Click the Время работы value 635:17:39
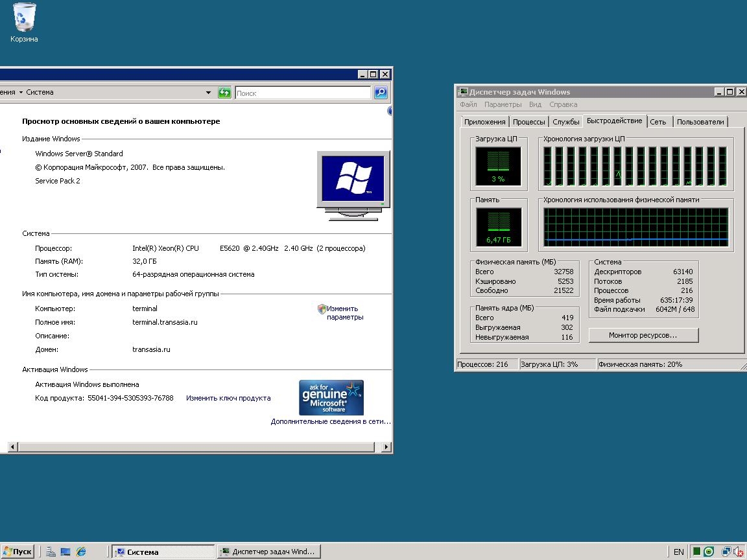Viewport: 747px width, 560px height. pyautogui.click(x=676, y=301)
